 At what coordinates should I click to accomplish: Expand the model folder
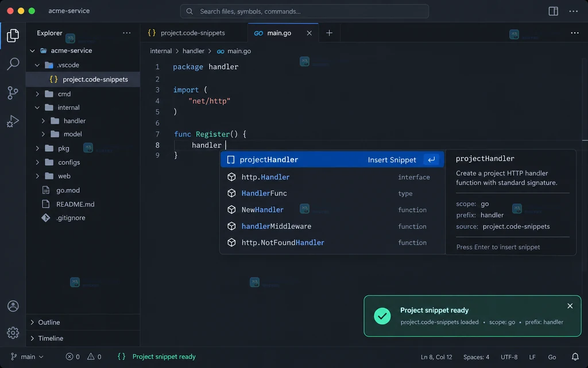click(x=43, y=134)
